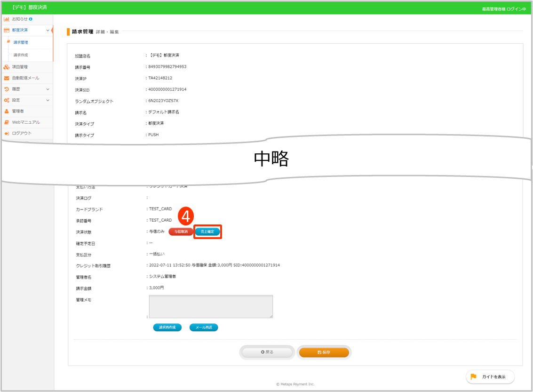533x392 pixels.
Task: Click the flag icon in ガイドを表示
Action: 474,377
